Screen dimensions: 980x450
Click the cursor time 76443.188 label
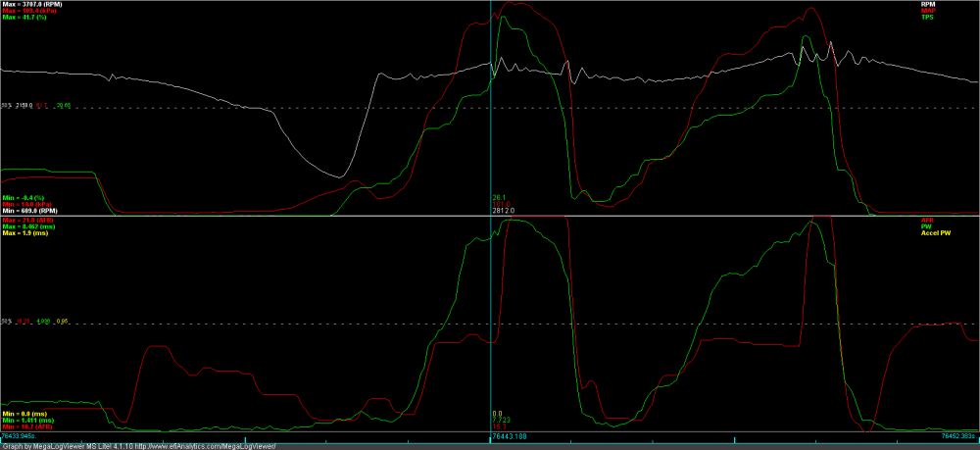coord(509,435)
